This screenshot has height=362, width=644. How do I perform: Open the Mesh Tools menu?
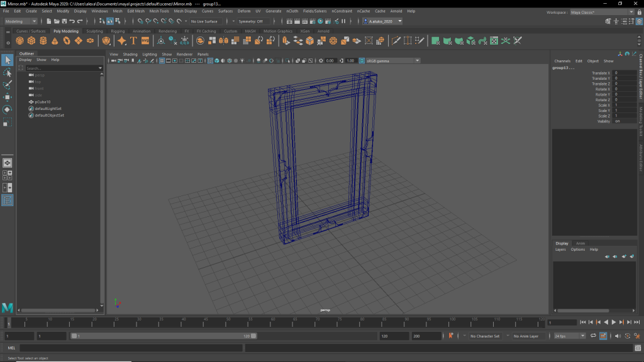pos(160,11)
